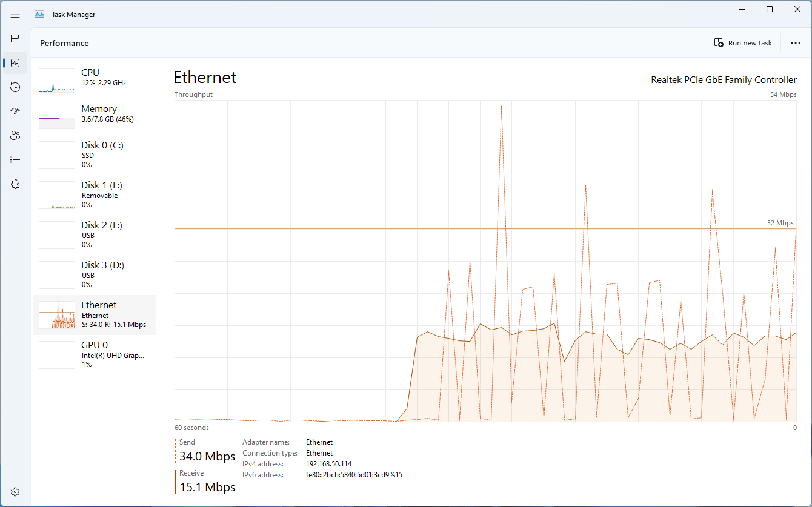812x507 pixels.
Task: Select the Performance page icon
Action: click(x=15, y=63)
